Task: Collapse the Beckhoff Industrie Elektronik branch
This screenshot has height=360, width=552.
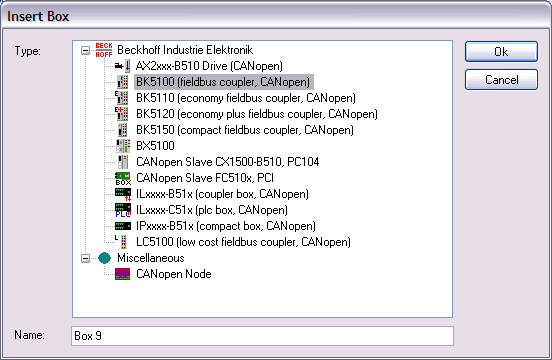Action: 85,50
